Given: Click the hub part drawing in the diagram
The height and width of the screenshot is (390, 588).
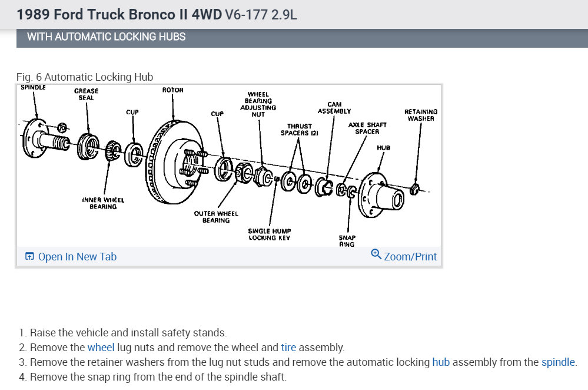Looking at the screenshot, I should pyautogui.click(x=380, y=195).
